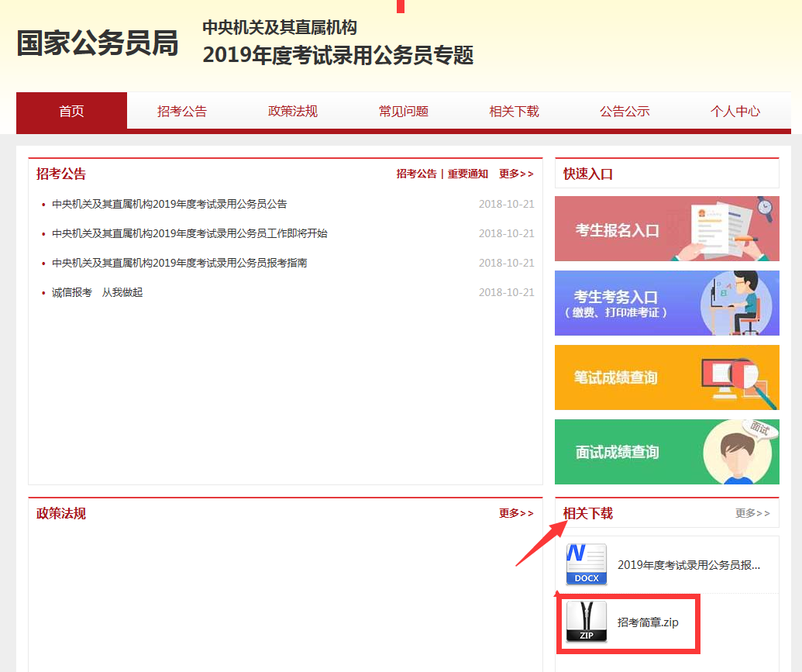Expand 更多>> in 招考公告 panel
This screenshot has width=802, height=672.
(x=516, y=174)
